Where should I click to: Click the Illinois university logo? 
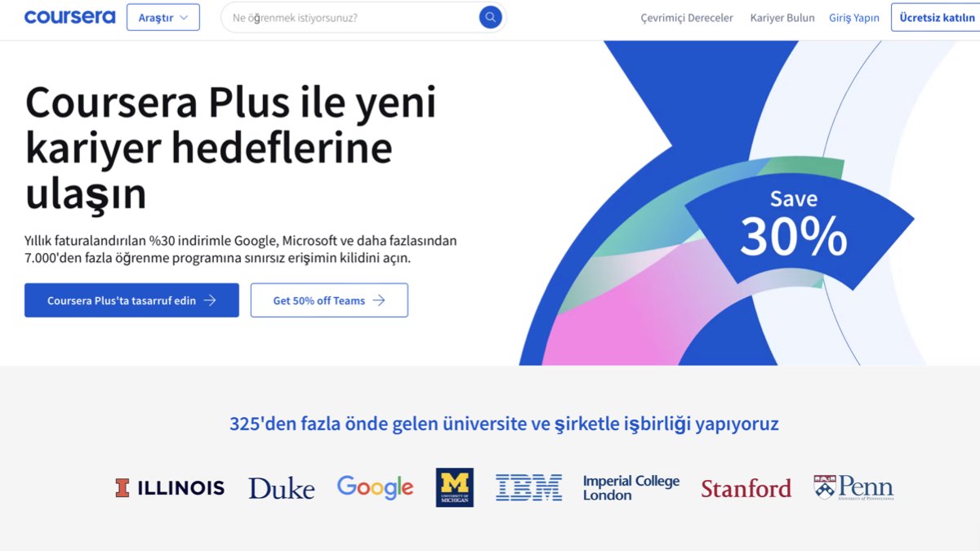click(170, 488)
